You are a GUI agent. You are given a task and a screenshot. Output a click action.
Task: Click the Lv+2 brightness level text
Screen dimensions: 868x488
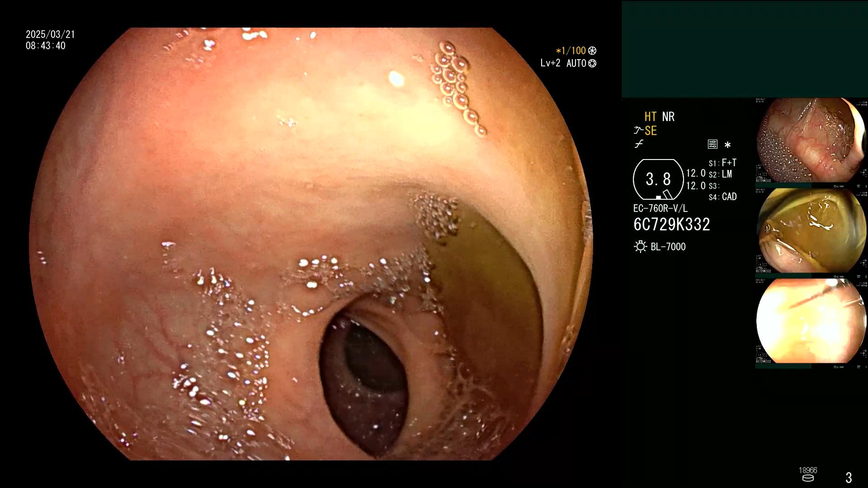[550, 63]
